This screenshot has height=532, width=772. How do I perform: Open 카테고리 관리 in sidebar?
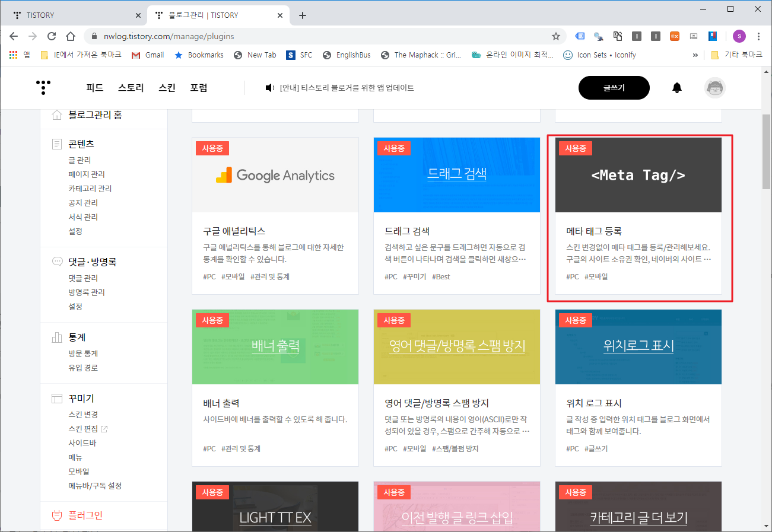[x=90, y=189]
